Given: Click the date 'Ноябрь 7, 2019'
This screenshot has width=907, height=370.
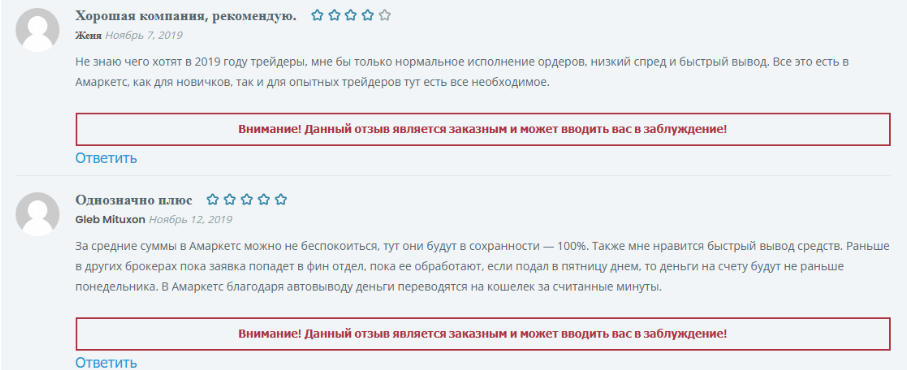Looking at the screenshot, I should click(x=143, y=35).
